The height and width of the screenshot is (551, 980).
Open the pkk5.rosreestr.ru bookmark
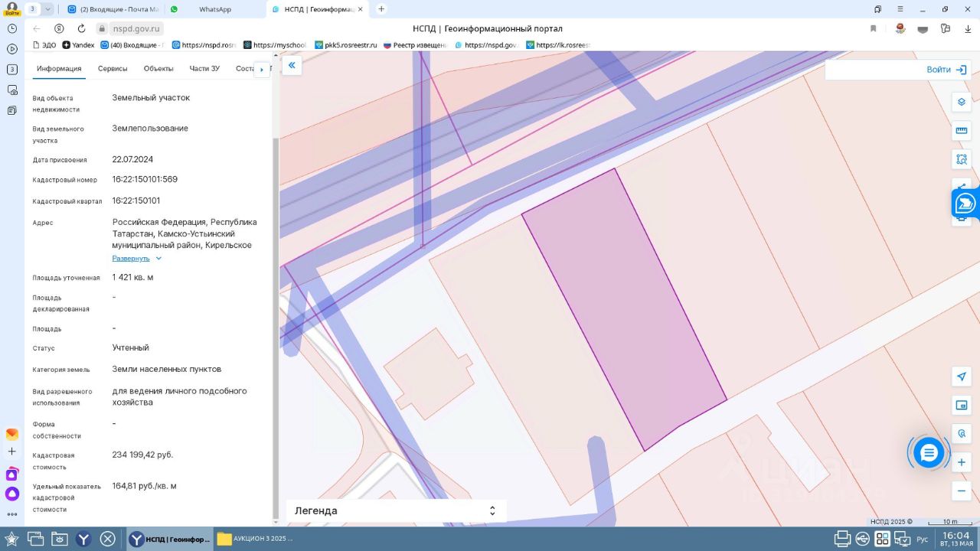(x=346, y=45)
